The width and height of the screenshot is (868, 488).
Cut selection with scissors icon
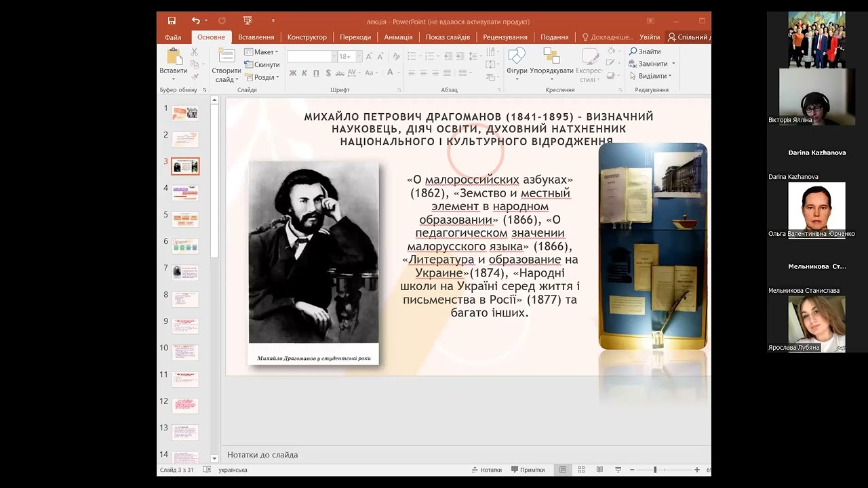pyautogui.click(x=195, y=52)
